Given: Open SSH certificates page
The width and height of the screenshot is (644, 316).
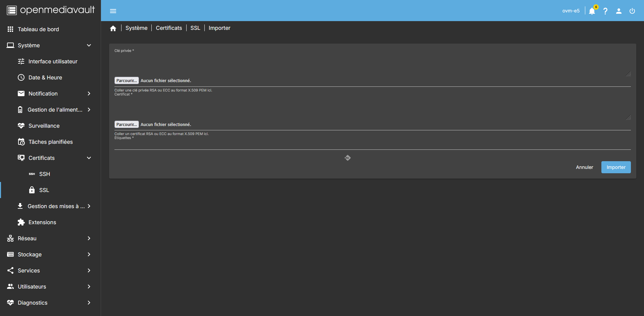Looking at the screenshot, I should [44, 174].
